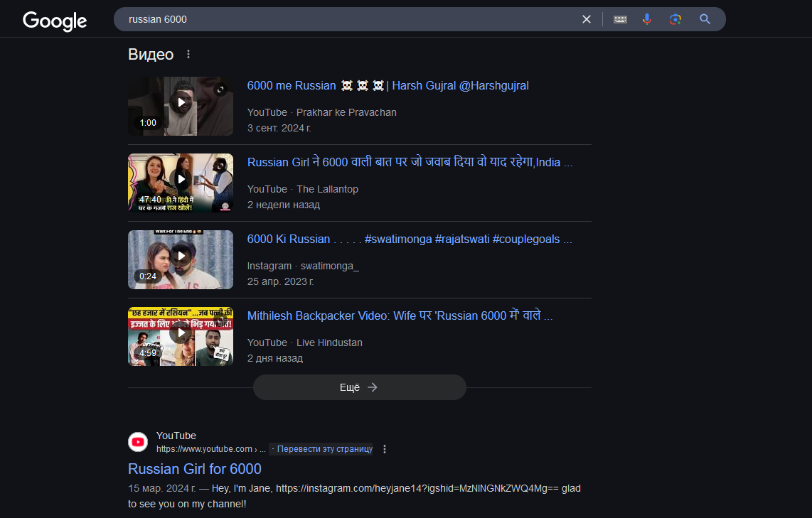Click 'Перевести эту страницу' translate link
The image size is (812, 518).
pos(324,449)
